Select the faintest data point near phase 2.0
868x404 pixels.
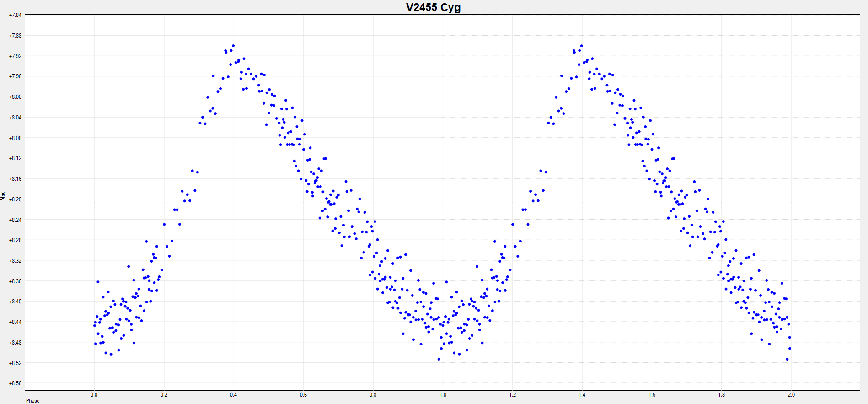click(x=787, y=359)
